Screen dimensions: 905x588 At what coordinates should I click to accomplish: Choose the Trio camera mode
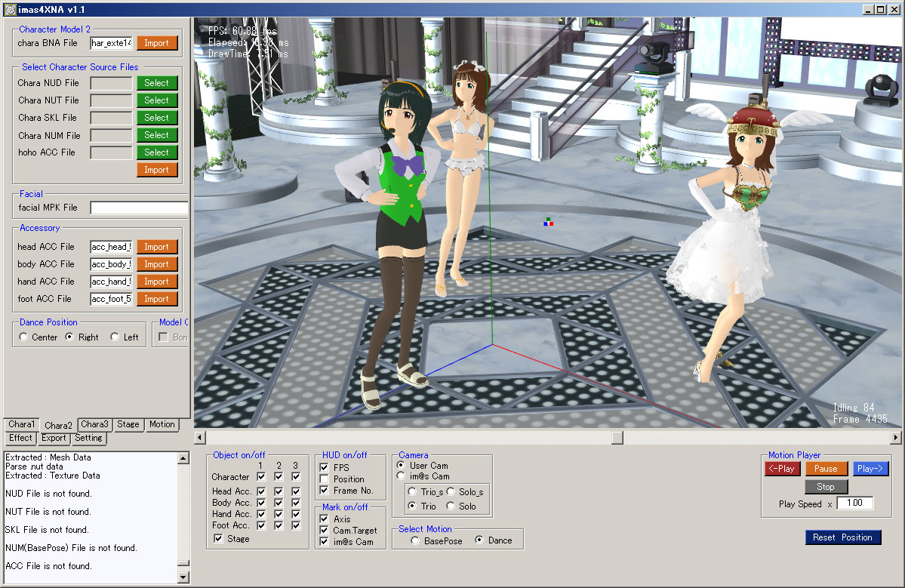tap(412, 506)
